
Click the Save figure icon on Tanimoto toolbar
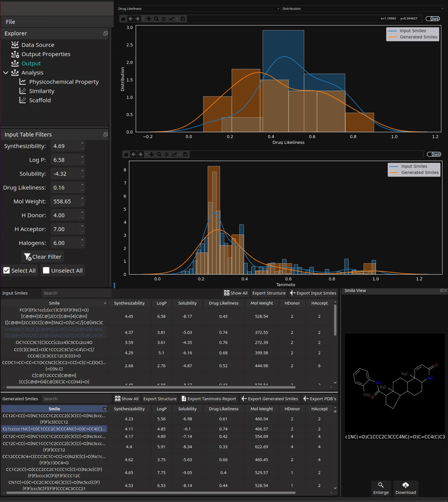(185, 154)
